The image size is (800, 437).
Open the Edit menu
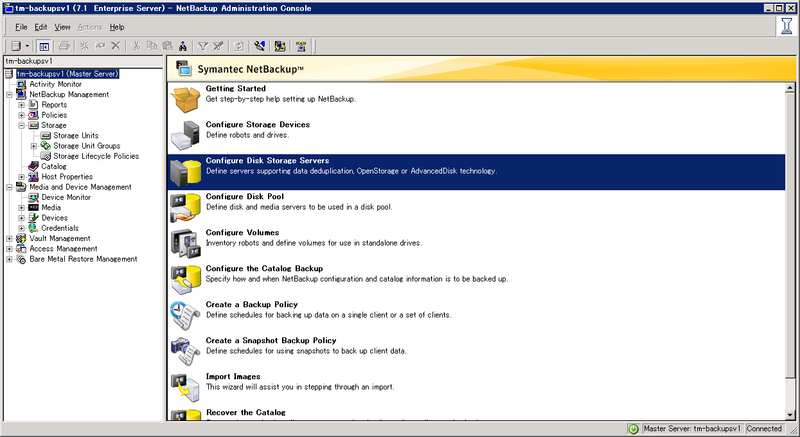(x=41, y=27)
